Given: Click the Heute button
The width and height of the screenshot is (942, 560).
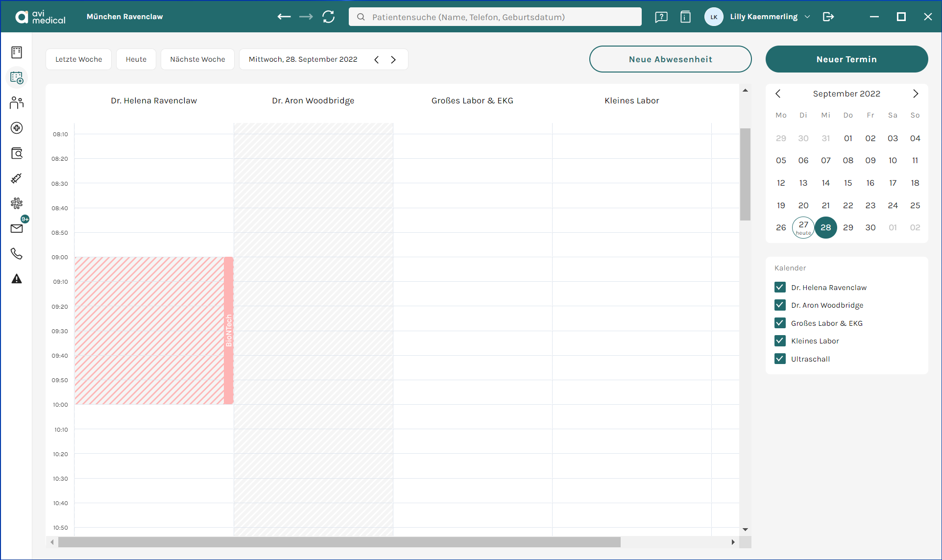Looking at the screenshot, I should tap(136, 59).
